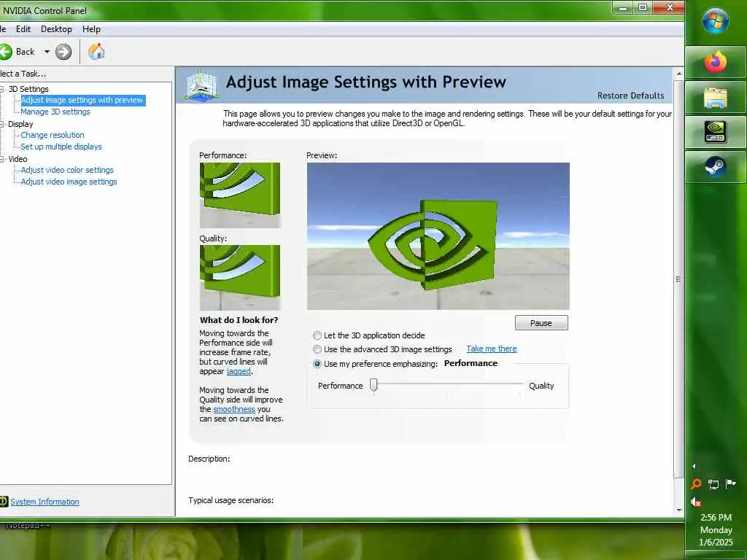Click the System Information NVIDIA icon
This screenshot has width=747, height=560.
(x=4, y=501)
